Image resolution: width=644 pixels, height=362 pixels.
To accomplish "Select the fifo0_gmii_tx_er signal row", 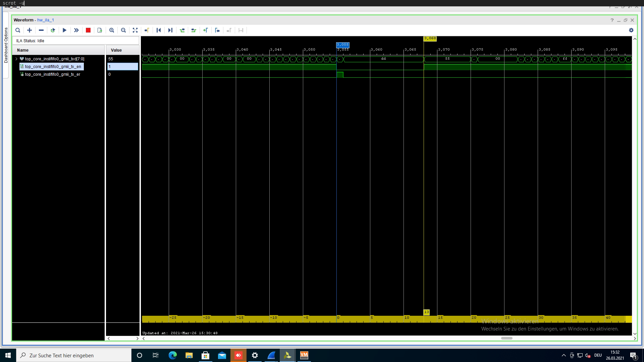I will [x=52, y=74].
